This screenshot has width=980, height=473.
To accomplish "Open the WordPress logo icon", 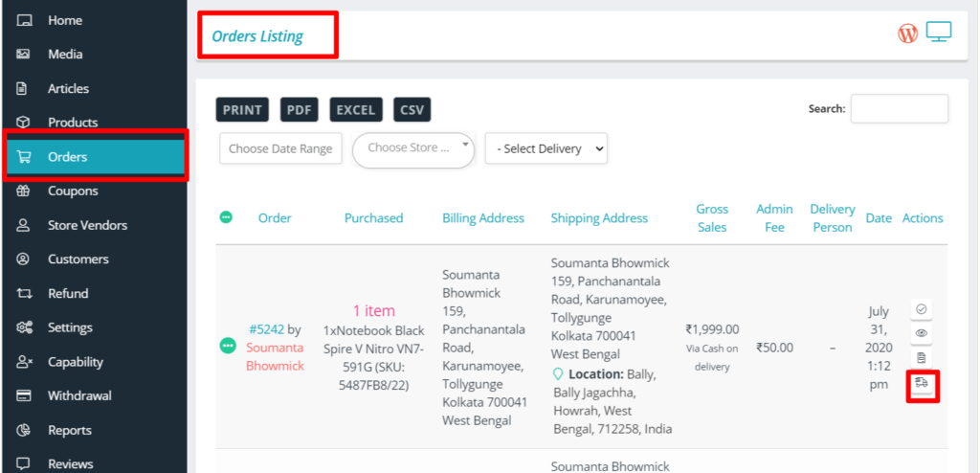I will click(907, 34).
